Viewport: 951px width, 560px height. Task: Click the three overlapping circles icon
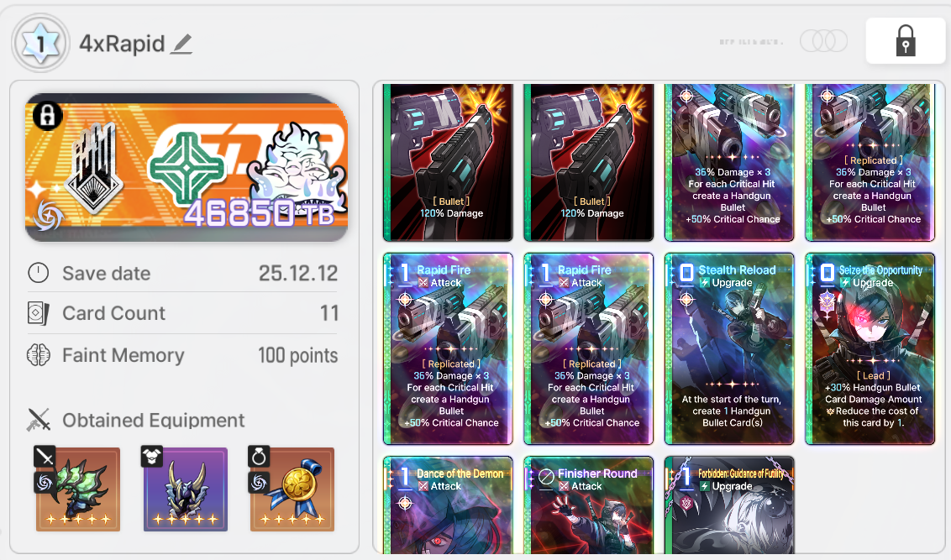(x=823, y=40)
